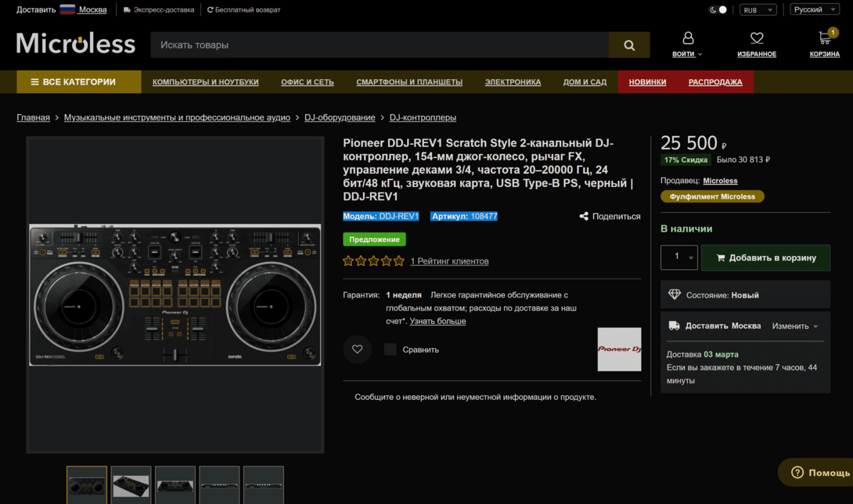Click the diamond condition icon
Screen dimensions: 853x504
(674, 294)
